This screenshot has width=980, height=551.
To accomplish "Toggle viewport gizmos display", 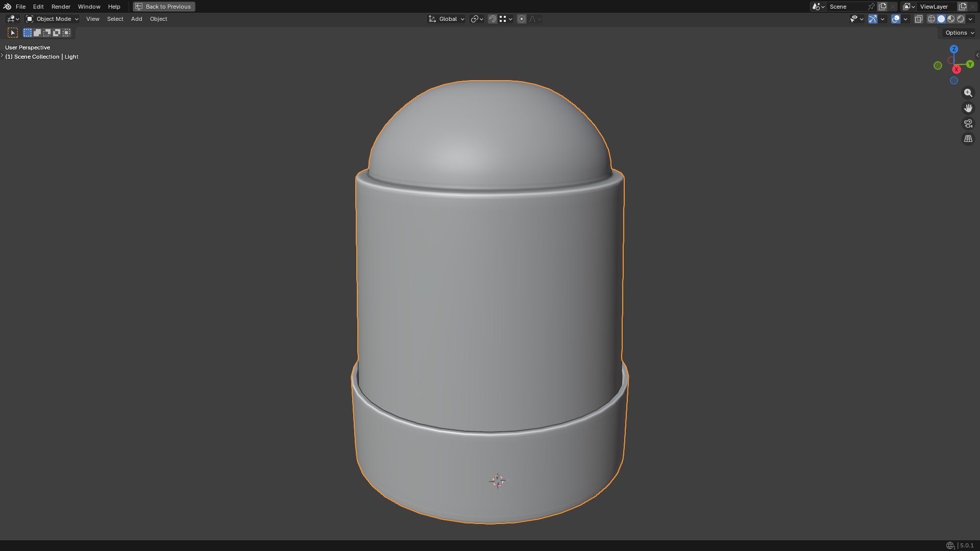I will (x=873, y=19).
